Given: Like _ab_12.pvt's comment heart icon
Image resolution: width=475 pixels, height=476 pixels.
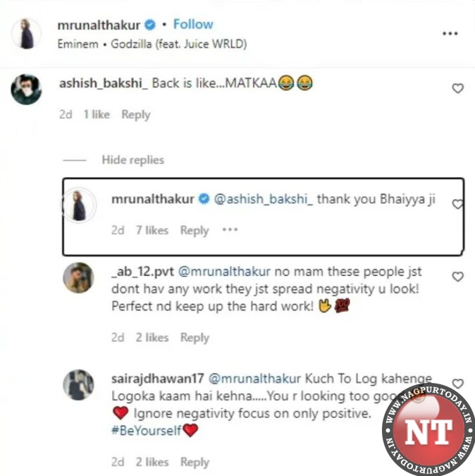Looking at the screenshot, I should pyautogui.click(x=457, y=276).
